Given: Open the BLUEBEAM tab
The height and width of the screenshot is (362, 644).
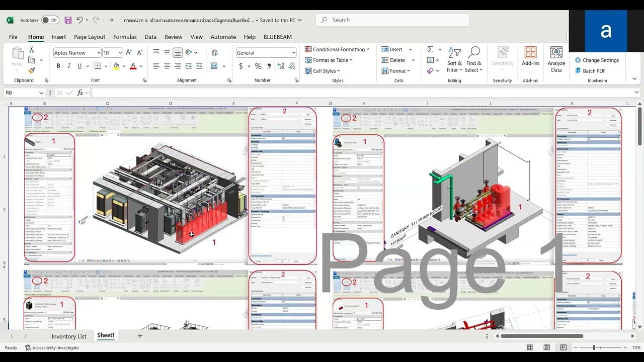Looking at the screenshot, I should [278, 37].
